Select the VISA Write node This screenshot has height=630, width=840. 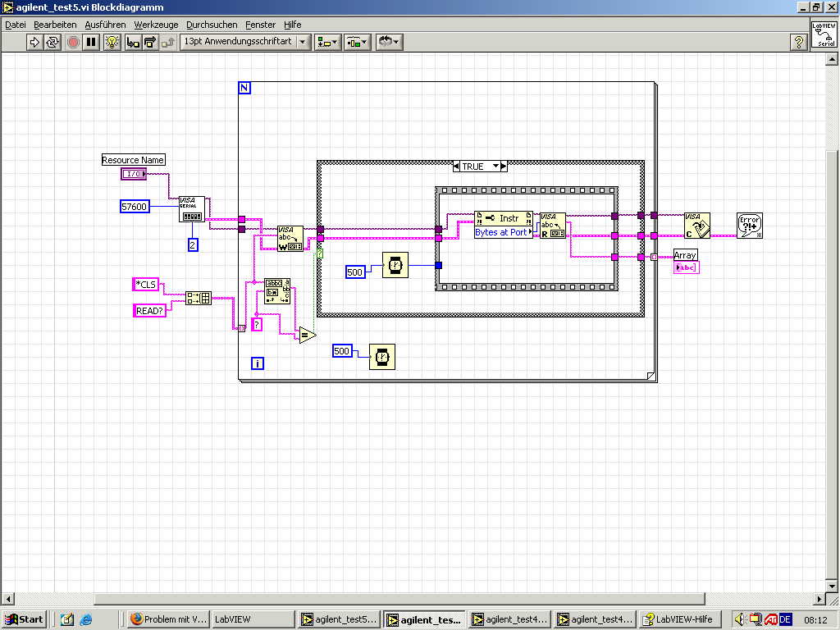[290, 238]
